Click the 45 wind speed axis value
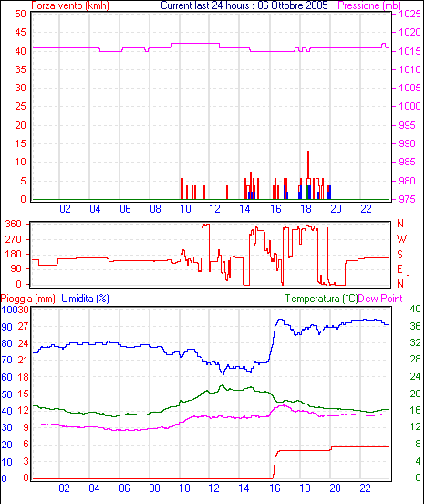 click(21, 32)
